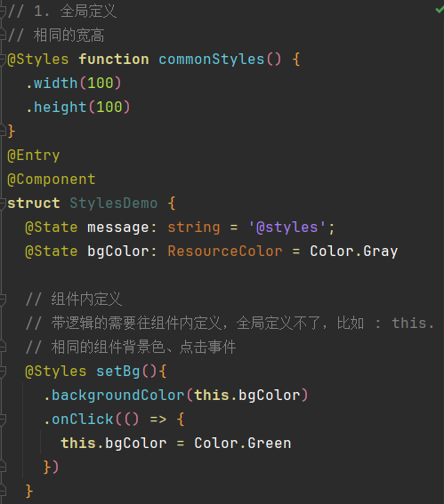The height and width of the screenshot is (504, 444).
Task: Click the @Entry decorator
Action: point(34,156)
